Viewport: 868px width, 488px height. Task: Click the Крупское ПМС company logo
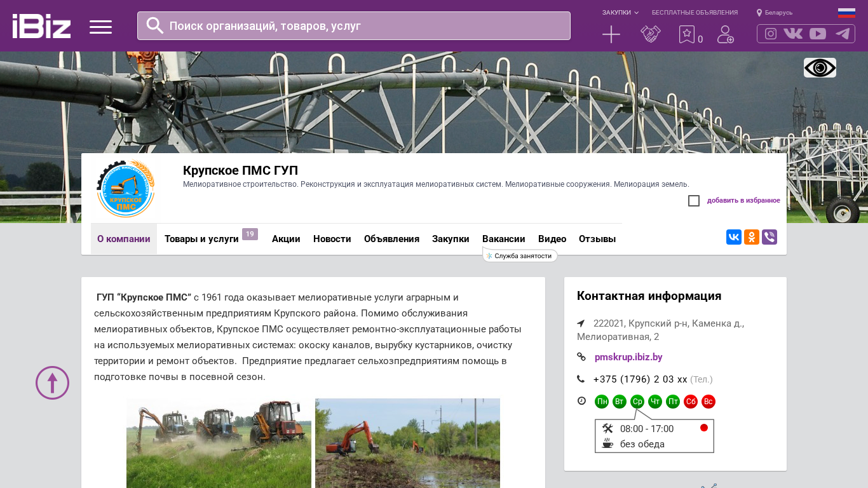coord(126,189)
